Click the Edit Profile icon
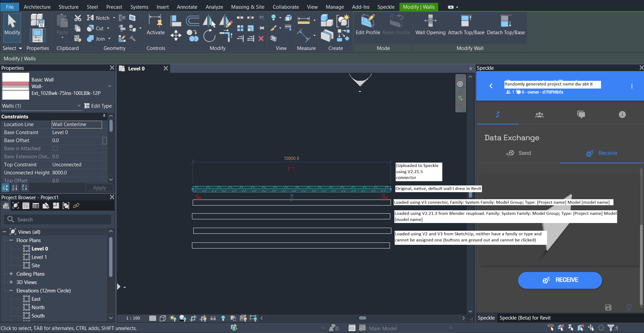This screenshot has height=333, width=644. (x=368, y=25)
